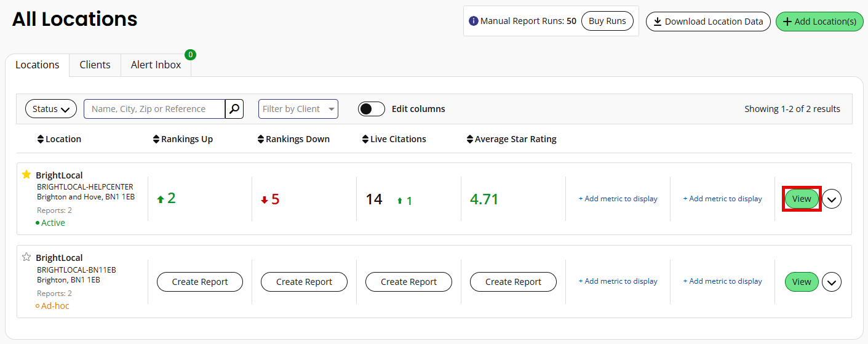
Task: Create Report under Live Citations column
Action: (x=408, y=282)
